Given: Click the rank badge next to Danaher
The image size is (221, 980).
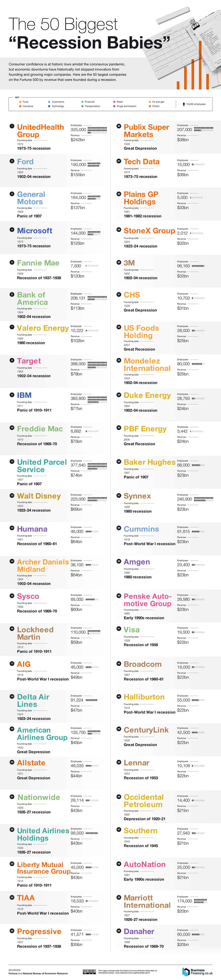Looking at the screenshot, I should coord(119,931).
